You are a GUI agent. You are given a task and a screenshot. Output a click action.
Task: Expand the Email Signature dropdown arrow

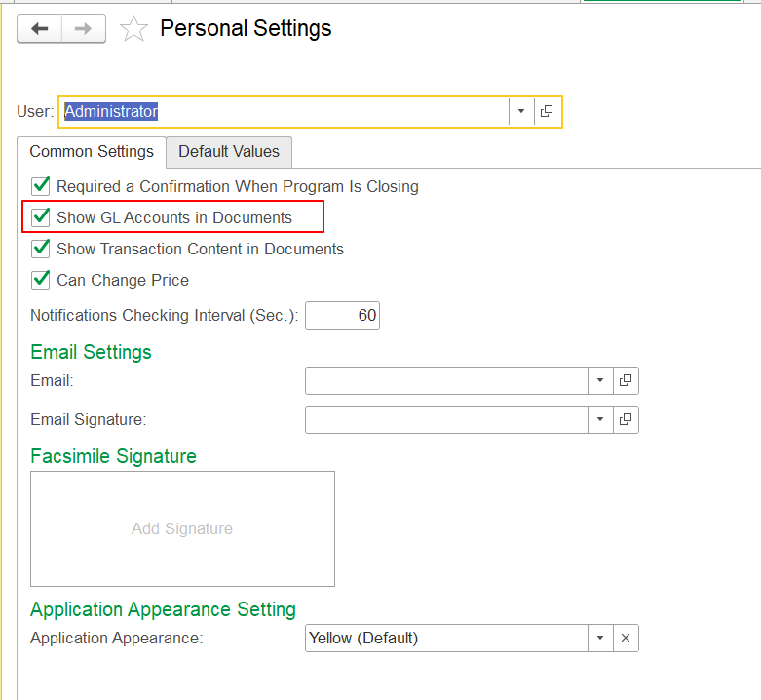(600, 419)
